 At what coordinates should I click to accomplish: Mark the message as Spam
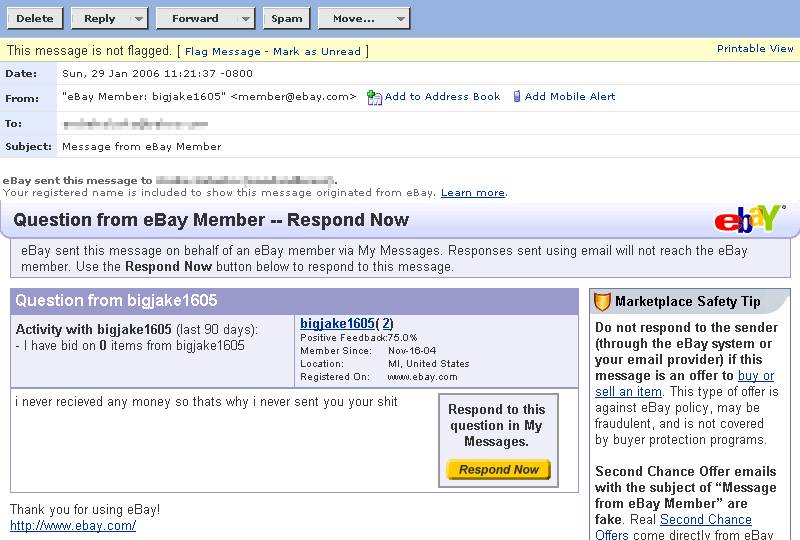pos(287,18)
